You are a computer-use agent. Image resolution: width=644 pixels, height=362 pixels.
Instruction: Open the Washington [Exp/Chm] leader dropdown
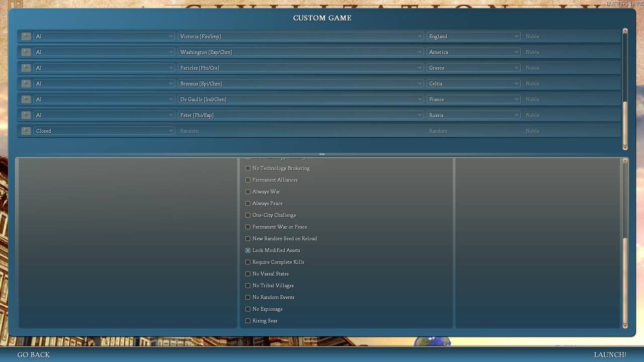(300, 52)
